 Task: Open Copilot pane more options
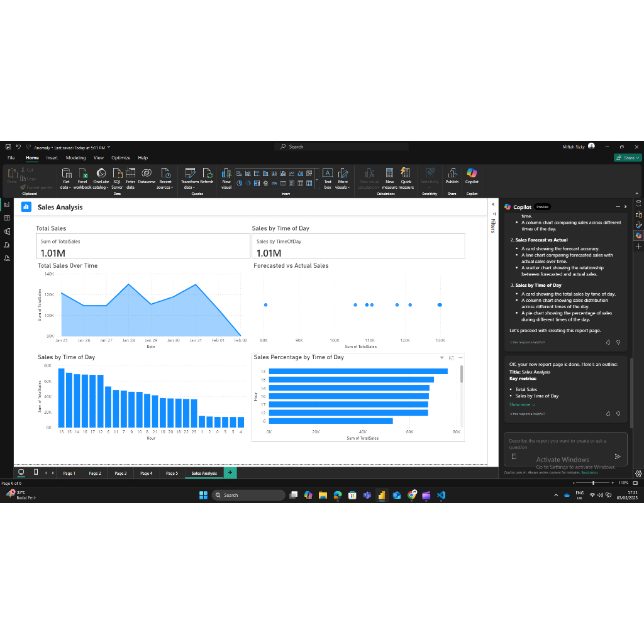tap(618, 207)
